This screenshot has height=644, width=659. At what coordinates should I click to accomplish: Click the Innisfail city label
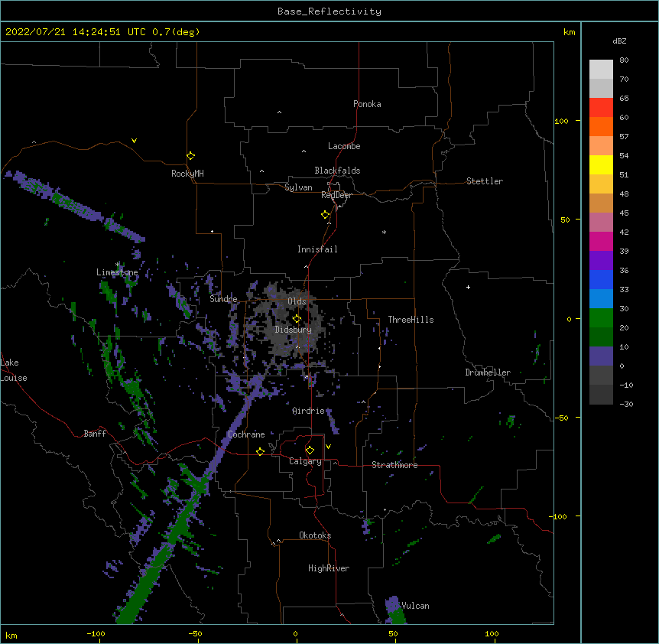(317, 249)
